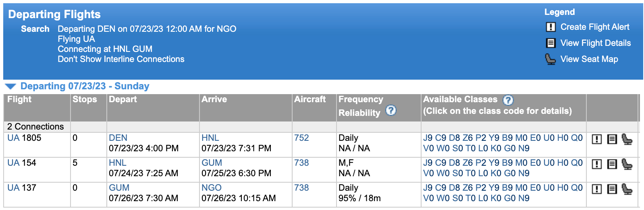Click GUM arrival airport for UA 154

[212, 163]
